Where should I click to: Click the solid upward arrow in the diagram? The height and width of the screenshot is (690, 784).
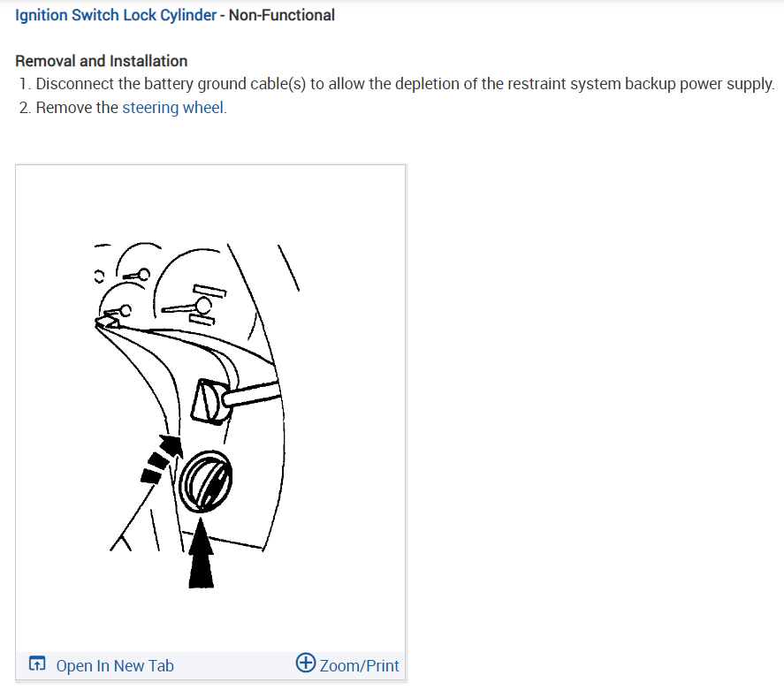(201, 552)
